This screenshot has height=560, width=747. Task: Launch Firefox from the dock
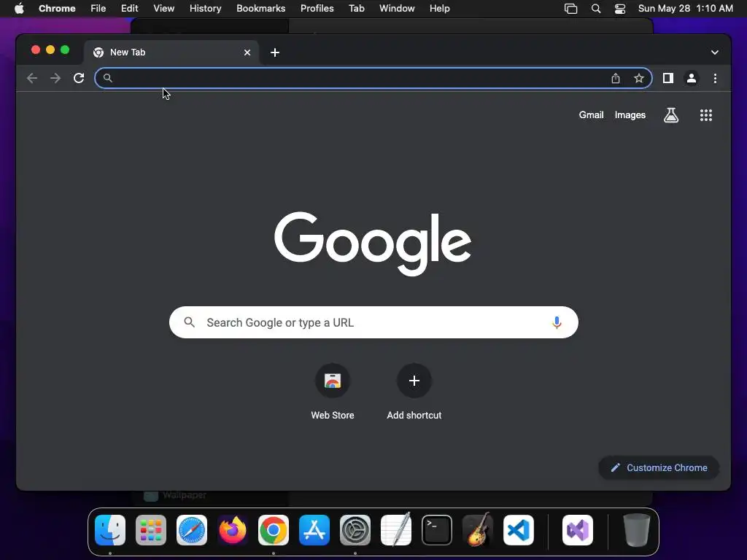(233, 530)
